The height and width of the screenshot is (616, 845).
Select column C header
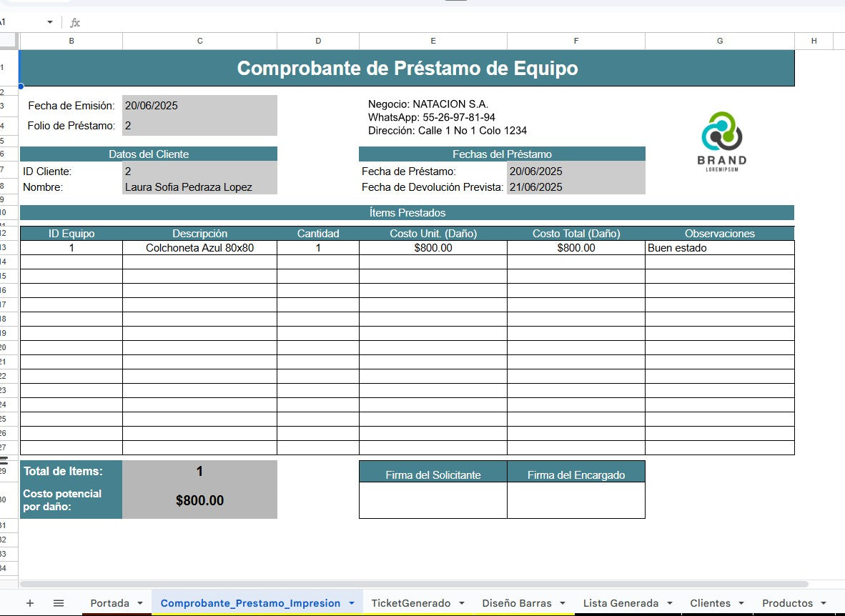200,41
